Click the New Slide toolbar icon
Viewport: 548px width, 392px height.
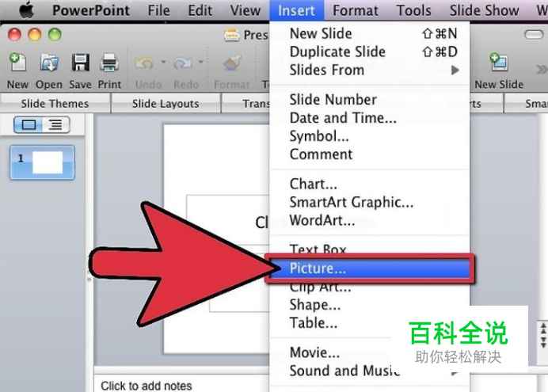point(499,63)
